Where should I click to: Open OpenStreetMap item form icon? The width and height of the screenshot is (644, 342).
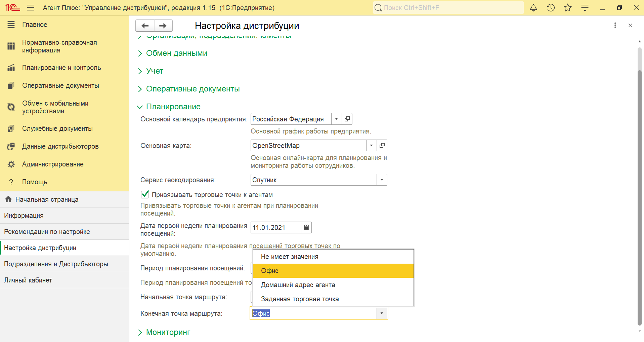coord(382,145)
